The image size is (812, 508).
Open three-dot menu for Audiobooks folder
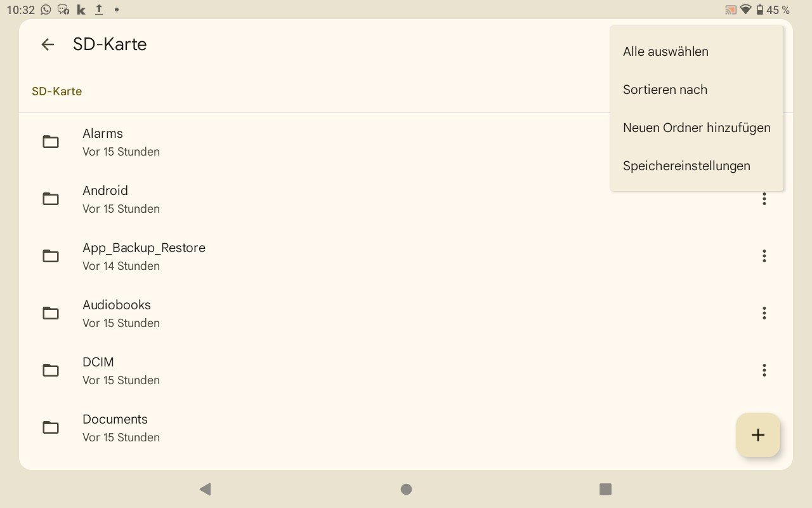(764, 313)
